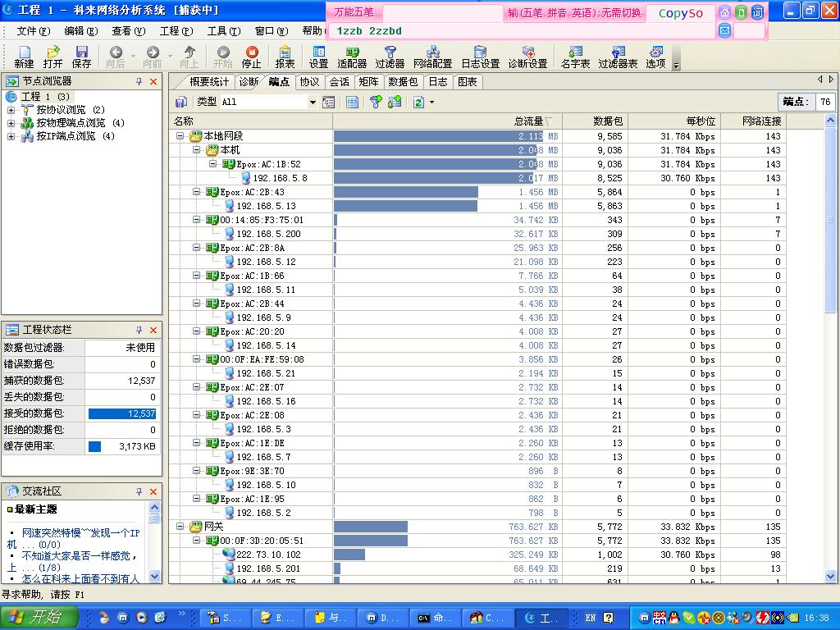
Task: Expand the 按协议浏览 tree node
Action: [x=11, y=110]
